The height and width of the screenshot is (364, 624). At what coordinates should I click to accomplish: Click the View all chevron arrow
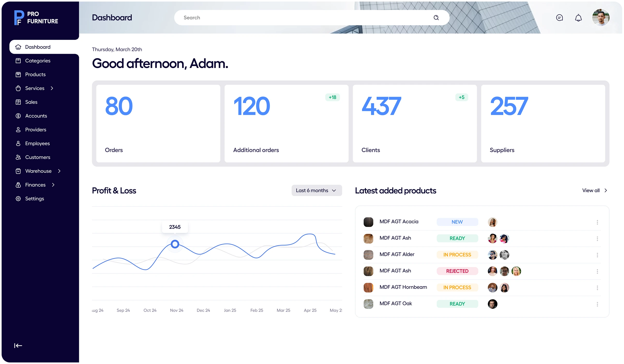click(606, 191)
